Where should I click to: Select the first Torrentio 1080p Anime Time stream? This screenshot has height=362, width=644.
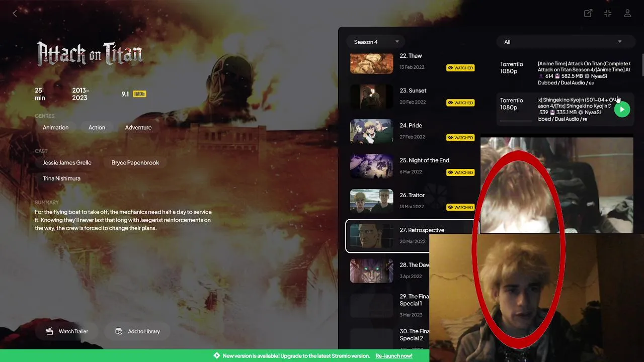(564, 73)
